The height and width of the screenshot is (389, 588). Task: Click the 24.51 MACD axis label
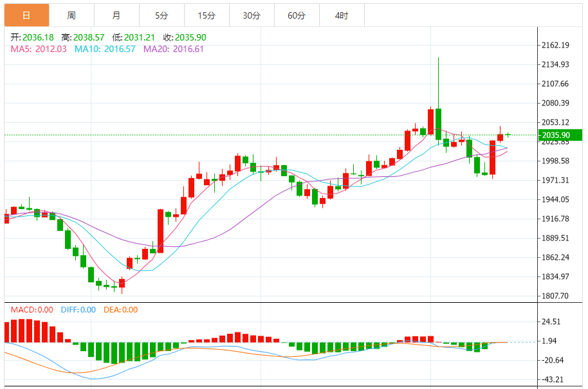[551, 322]
